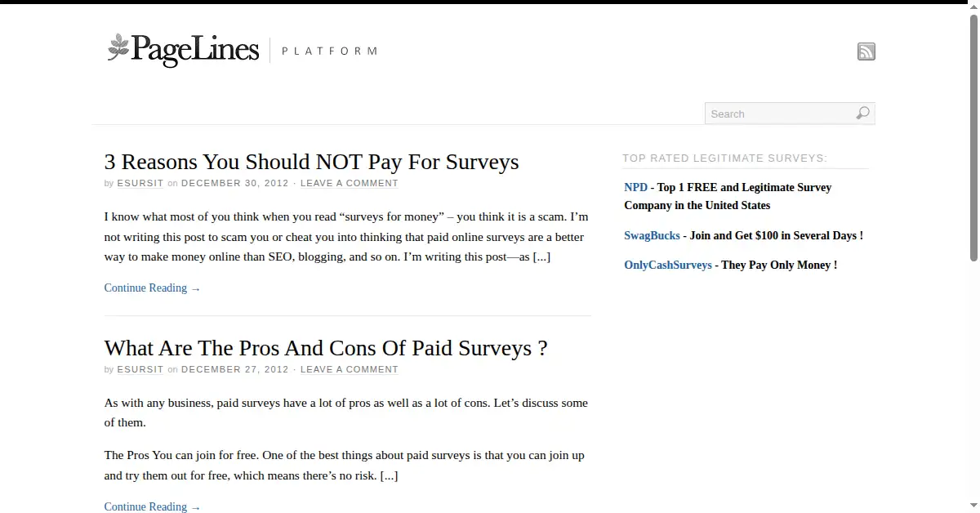980x513 pixels.
Task: Continue Reading the 'Pros And Cons' post
Action: [153, 506]
